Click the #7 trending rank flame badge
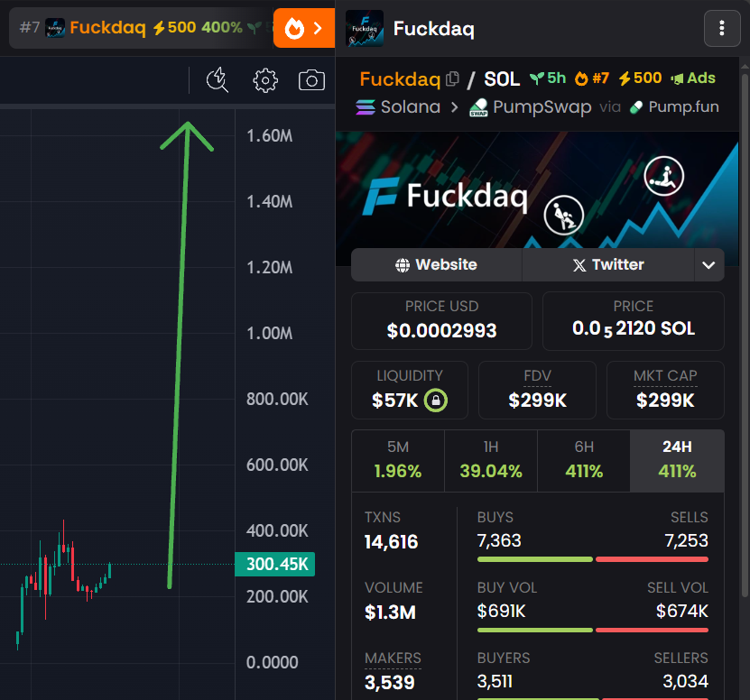Image resolution: width=750 pixels, height=700 pixels. click(592, 78)
